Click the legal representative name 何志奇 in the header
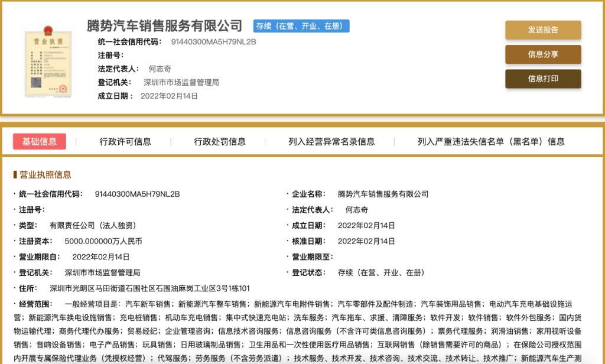605x364 pixels. point(160,69)
